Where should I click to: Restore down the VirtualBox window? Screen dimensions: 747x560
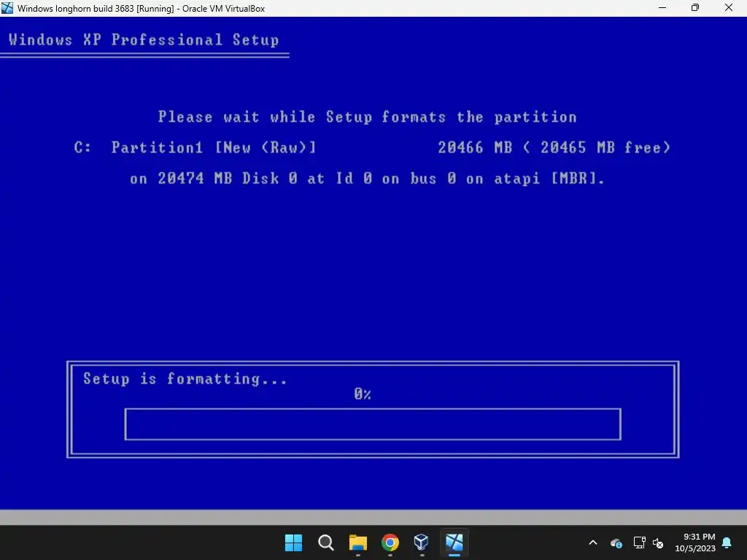point(695,7)
